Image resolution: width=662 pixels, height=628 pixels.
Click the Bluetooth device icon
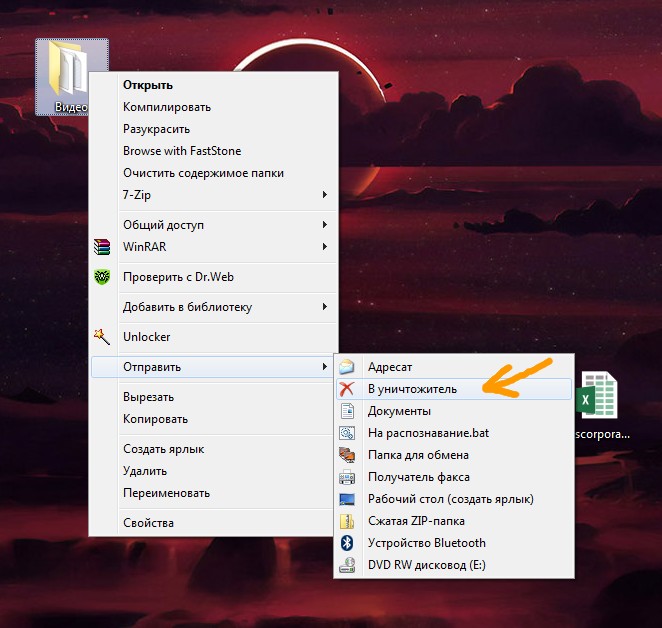click(347, 543)
